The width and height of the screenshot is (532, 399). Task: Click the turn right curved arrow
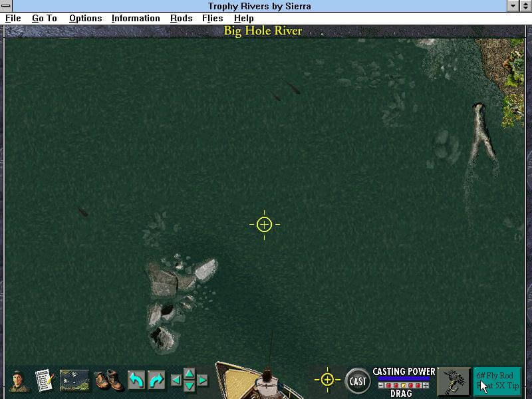[156, 380]
